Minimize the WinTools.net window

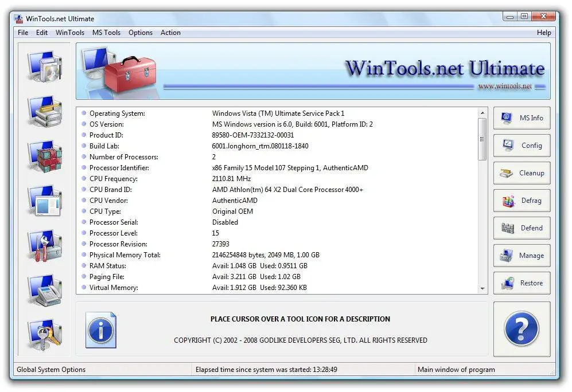(510, 17)
